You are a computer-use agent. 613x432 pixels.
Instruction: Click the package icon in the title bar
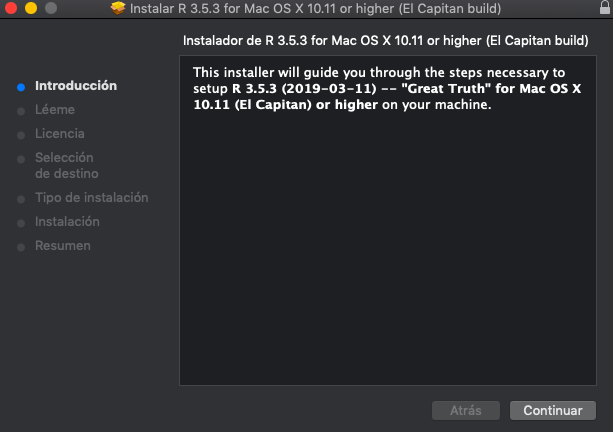(x=119, y=9)
